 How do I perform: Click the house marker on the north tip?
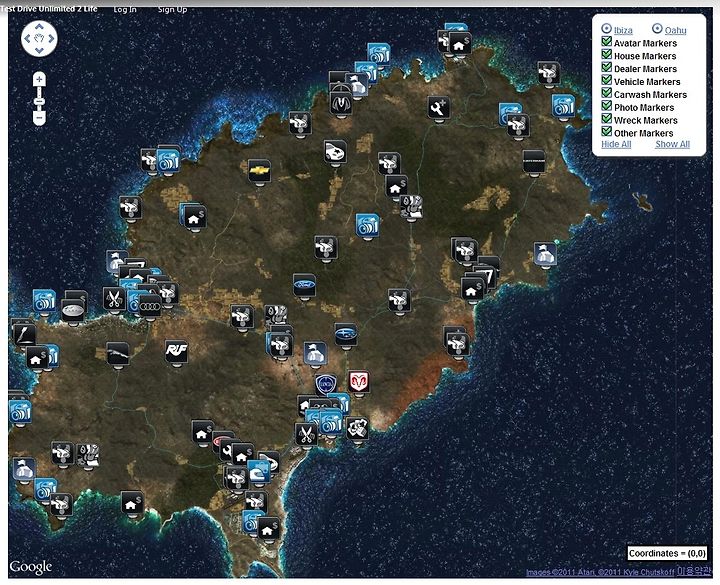(x=460, y=44)
